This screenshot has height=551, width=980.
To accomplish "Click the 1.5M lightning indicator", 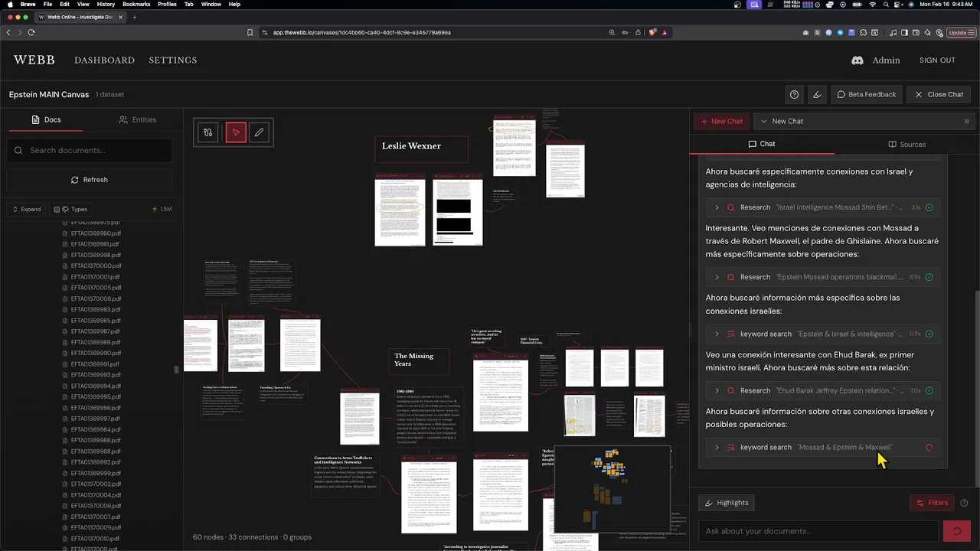I will click(x=162, y=209).
